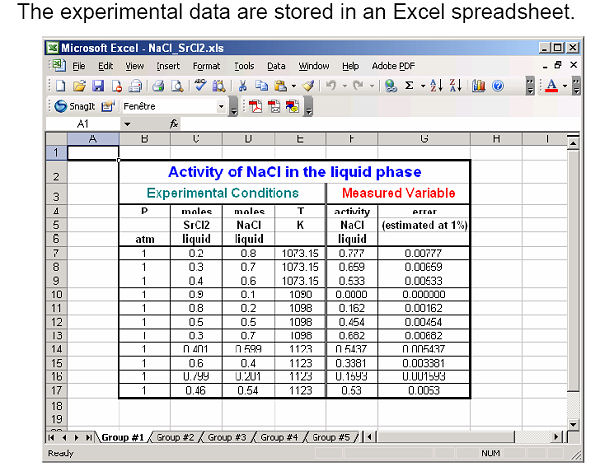Screen dimensions: 600x471
Task: Open the Chart Wizard icon
Action: [473, 86]
